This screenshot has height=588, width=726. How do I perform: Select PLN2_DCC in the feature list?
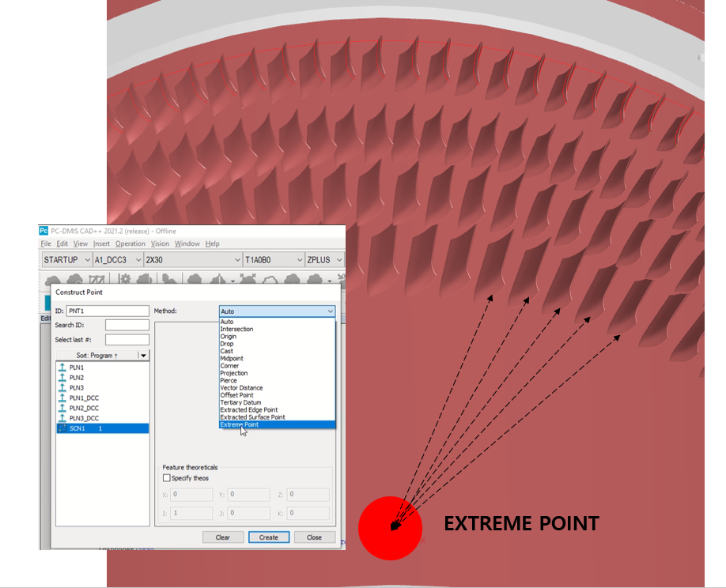[102, 408]
